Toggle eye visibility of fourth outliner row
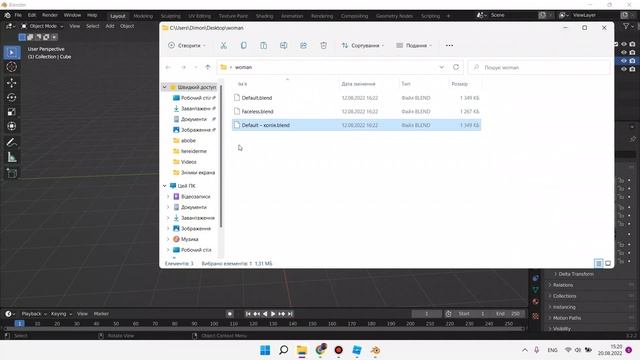This screenshot has height=360, width=640. click(624, 69)
